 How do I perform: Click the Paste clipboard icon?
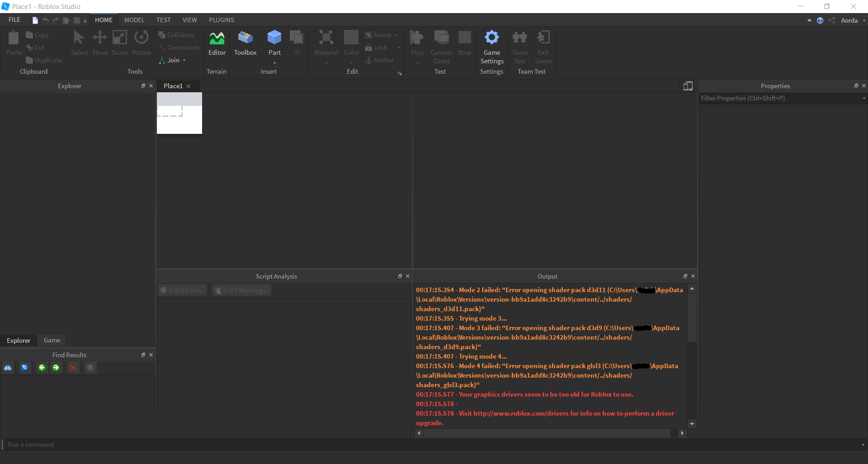click(x=14, y=38)
